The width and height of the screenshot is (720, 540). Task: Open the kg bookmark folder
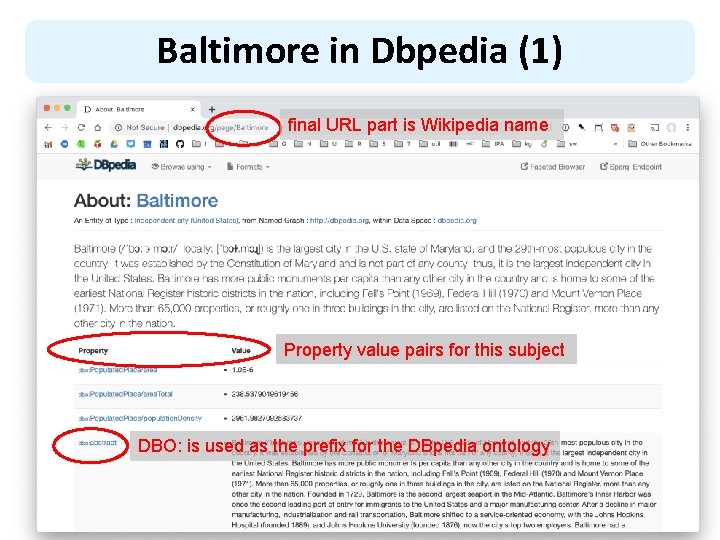[x=522, y=144]
